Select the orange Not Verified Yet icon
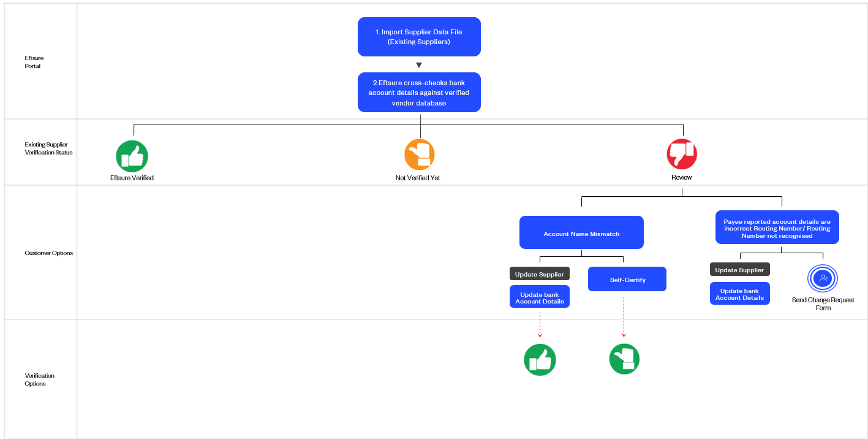The height and width of the screenshot is (439, 868). [x=420, y=155]
